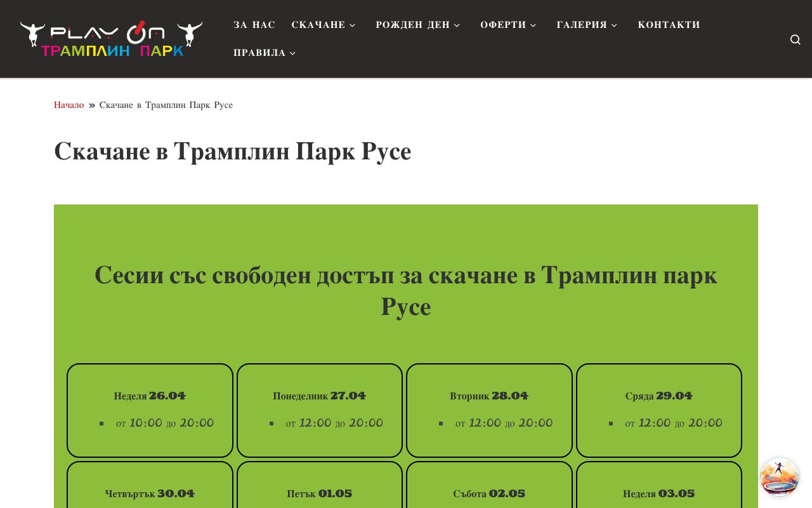Expand the ГАЛЕРИЯ submenu chevron
Image resolution: width=812 pixels, height=508 pixels.
614,25
